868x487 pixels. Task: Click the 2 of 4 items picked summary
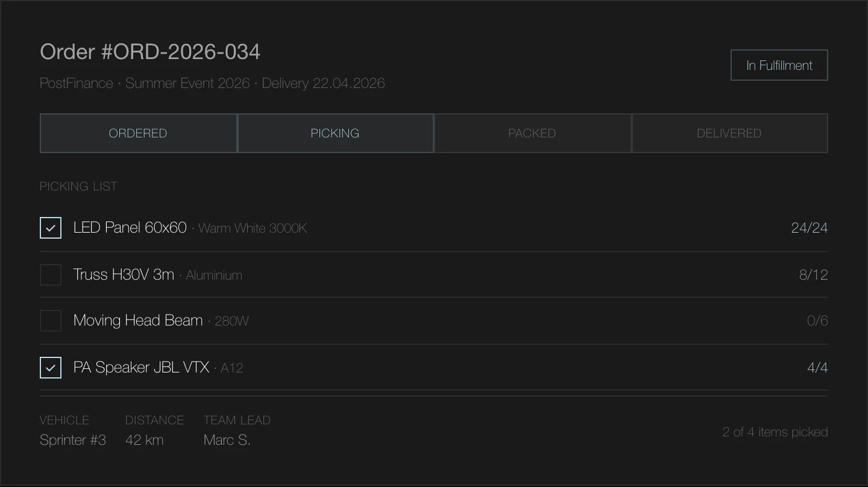[x=775, y=432]
